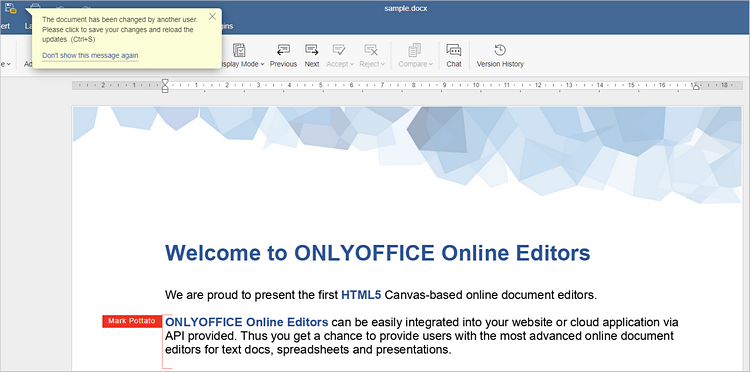Click the Save icon in the title bar
Screen dimensions: 750x372
click(10, 8)
